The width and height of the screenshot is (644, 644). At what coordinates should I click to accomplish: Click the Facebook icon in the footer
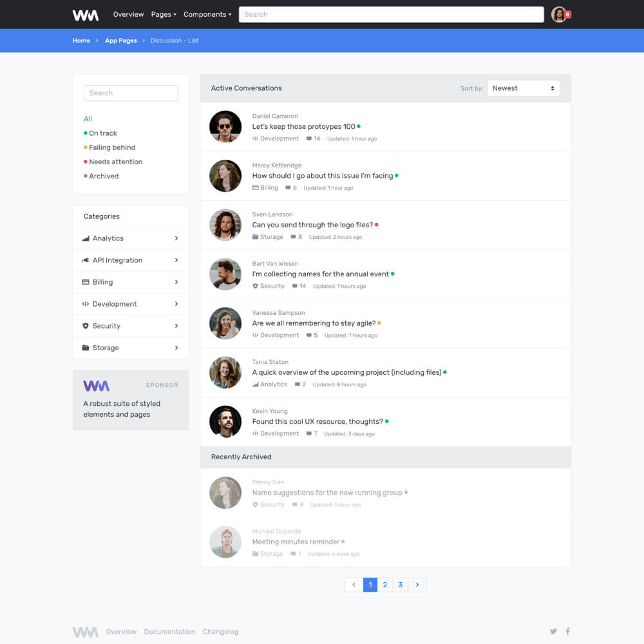pyautogui.click(x=567, y=632)
